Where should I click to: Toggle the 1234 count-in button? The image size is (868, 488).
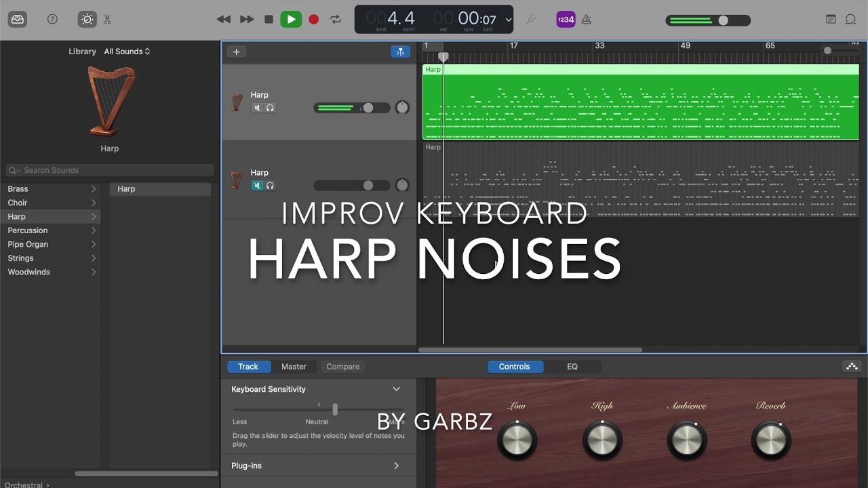pyautogui.click(x=566, y=20)
